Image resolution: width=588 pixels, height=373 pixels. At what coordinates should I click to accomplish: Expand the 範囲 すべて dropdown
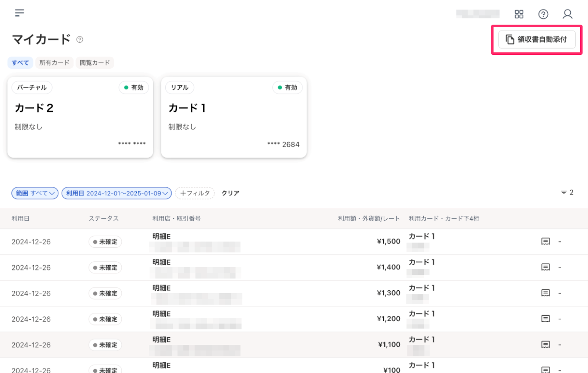click(35, 193)
